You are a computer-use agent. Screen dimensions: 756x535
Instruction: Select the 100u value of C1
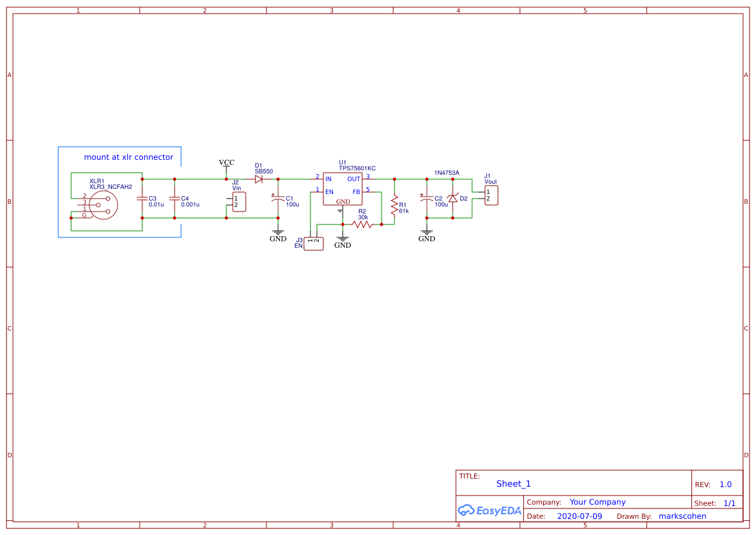pyautogui.click(x=292, y=204)
